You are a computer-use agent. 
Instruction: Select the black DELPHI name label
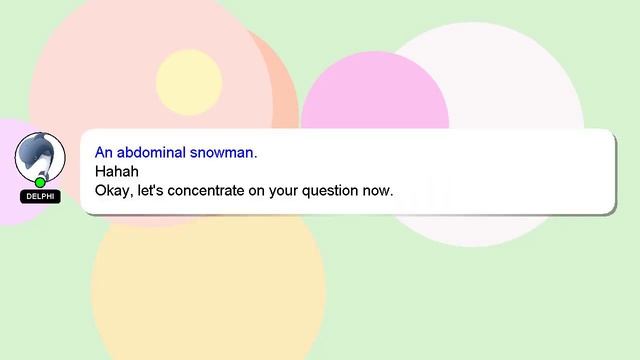pyautogui.click(x=40, y=196)
